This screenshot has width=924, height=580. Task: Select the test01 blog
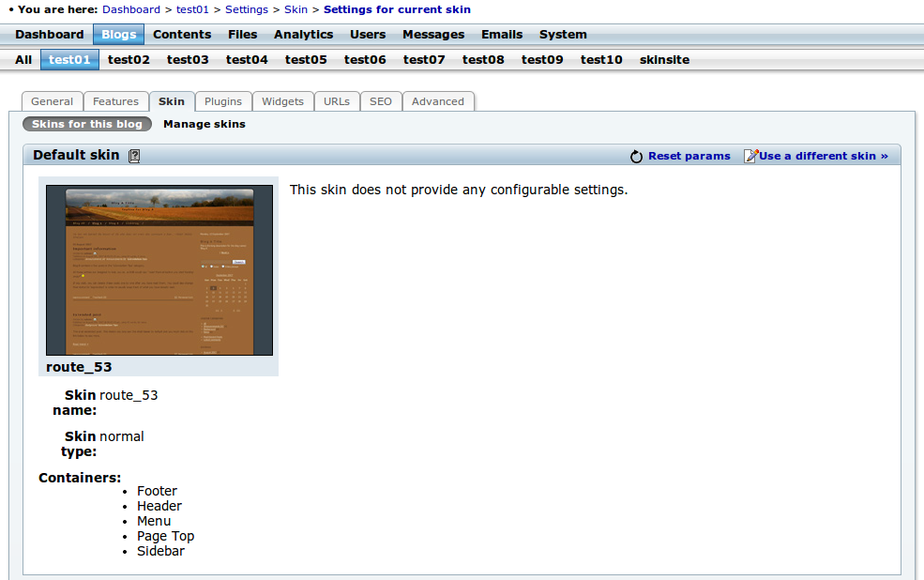(69, 59)
